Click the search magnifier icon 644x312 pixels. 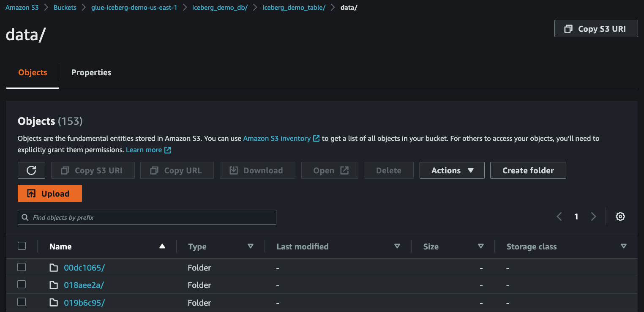(26, 217)
